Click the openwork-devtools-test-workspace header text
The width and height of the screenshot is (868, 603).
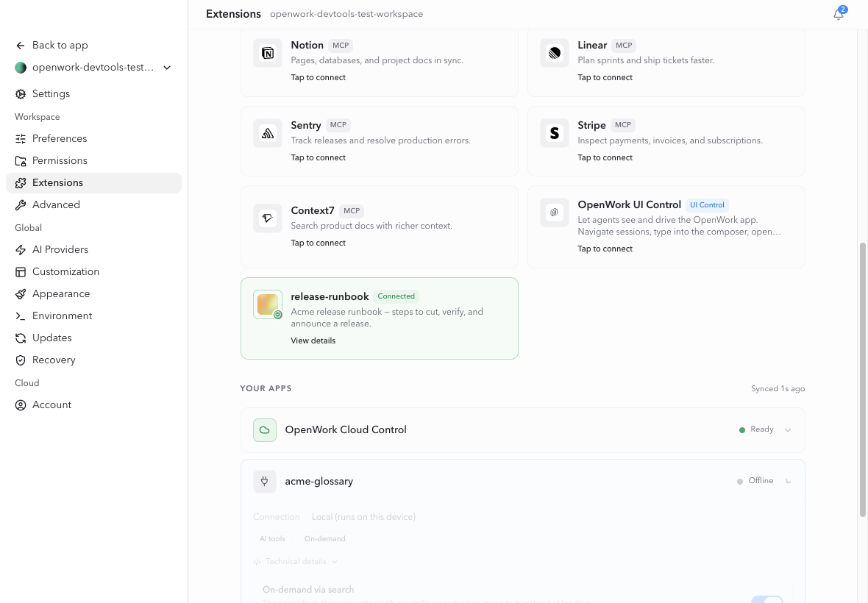(x=346, y=15)
